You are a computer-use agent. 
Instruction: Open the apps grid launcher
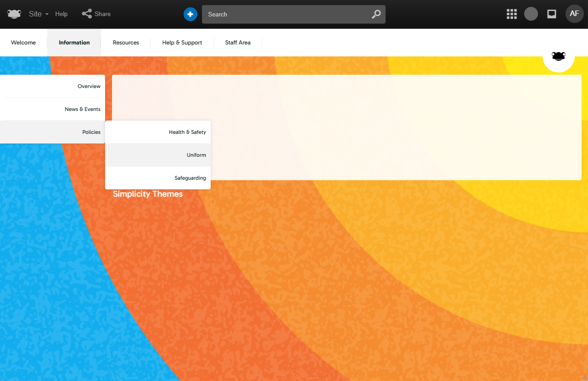coord(511,14)
